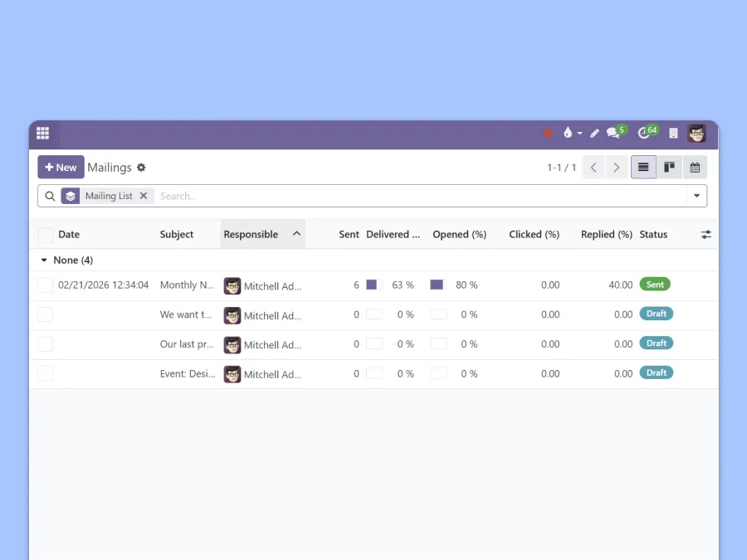Click the Mailings settings gear icon
747x560 pixels.
click(x=141, y=168)
